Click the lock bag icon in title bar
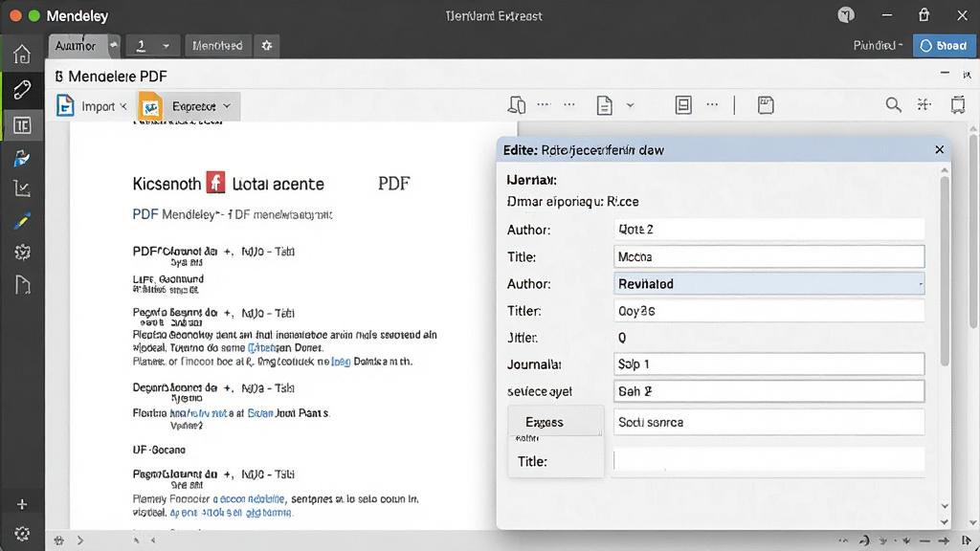The image size is (980, 551). point(924,14)
